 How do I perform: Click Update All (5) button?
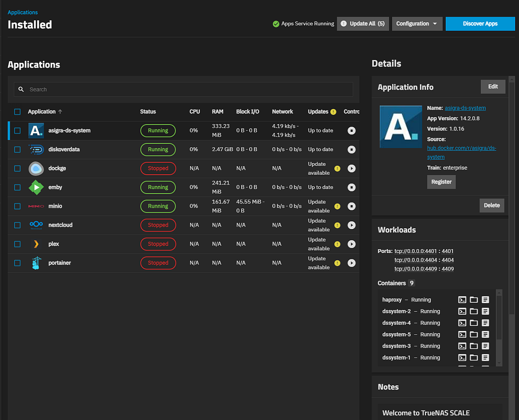coord(363,24)
